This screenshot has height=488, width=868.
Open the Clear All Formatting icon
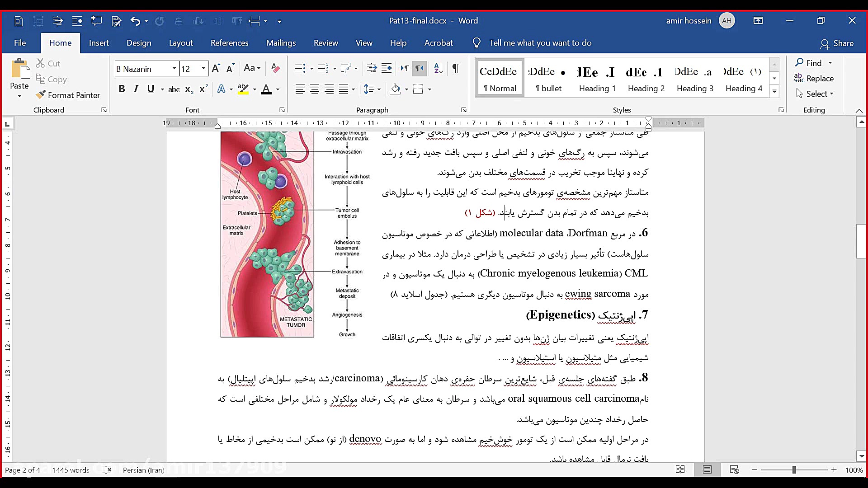point(275,68)
